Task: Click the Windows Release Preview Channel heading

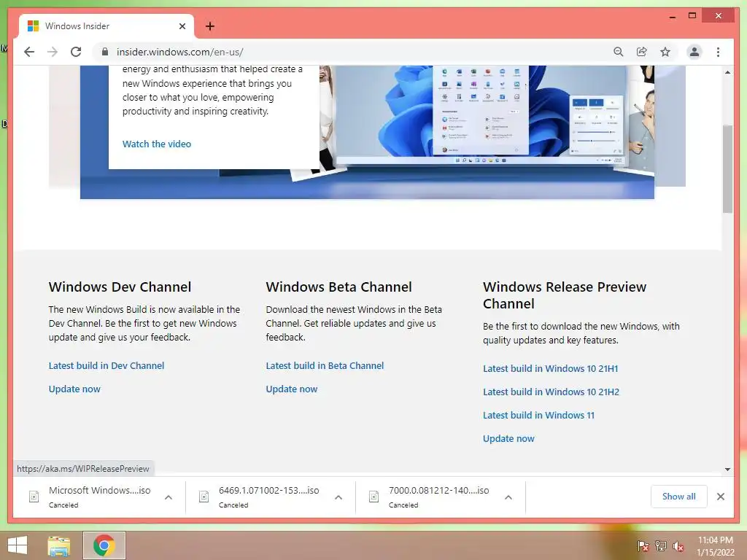Action: (x=565, y=295)
